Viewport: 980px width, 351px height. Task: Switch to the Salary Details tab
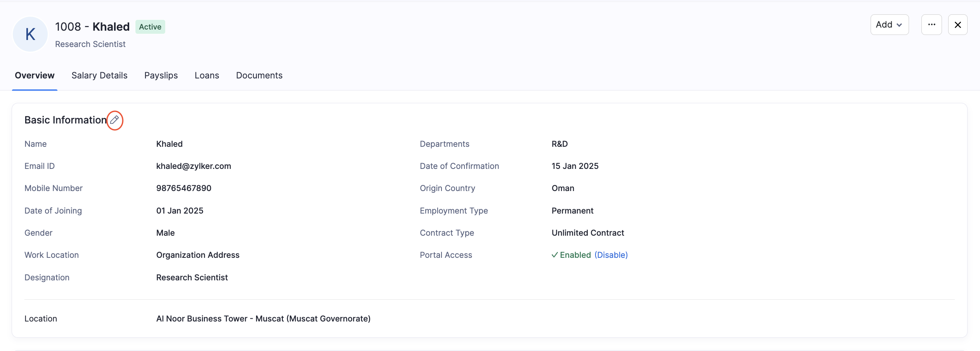point(99,75)
